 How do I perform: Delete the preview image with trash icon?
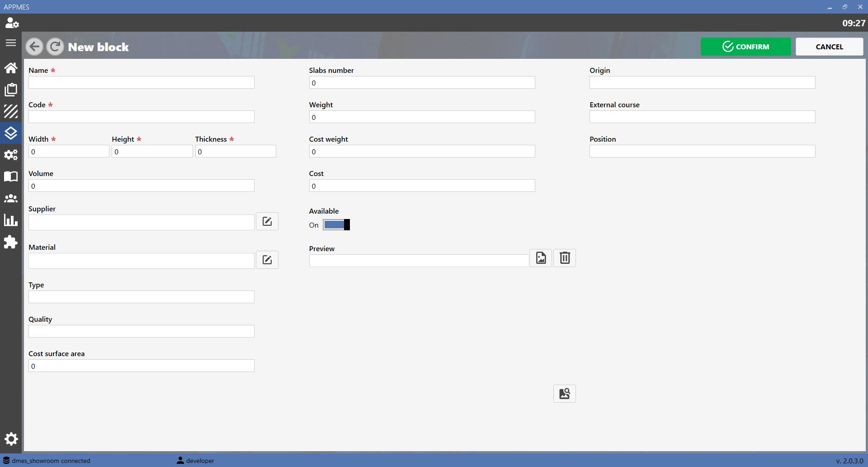tap(565, 258)
